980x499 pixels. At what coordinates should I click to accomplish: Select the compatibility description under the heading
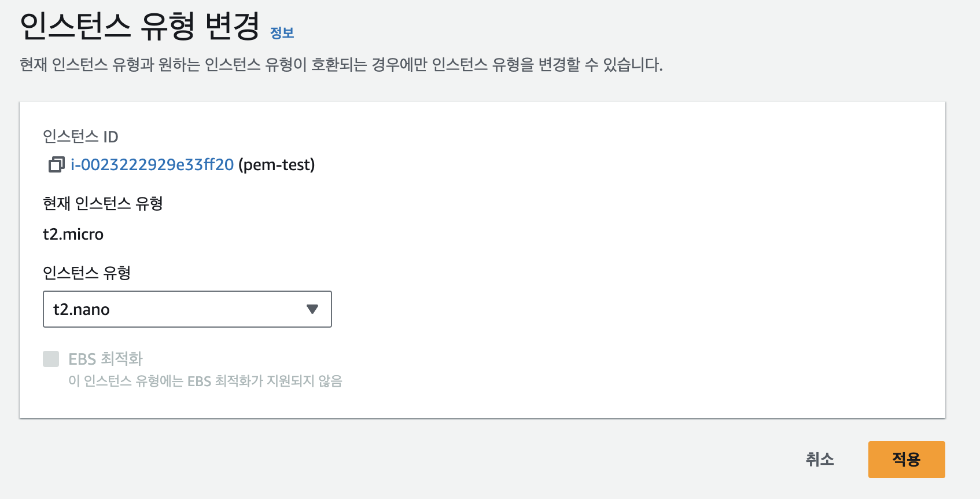(341, 64)
